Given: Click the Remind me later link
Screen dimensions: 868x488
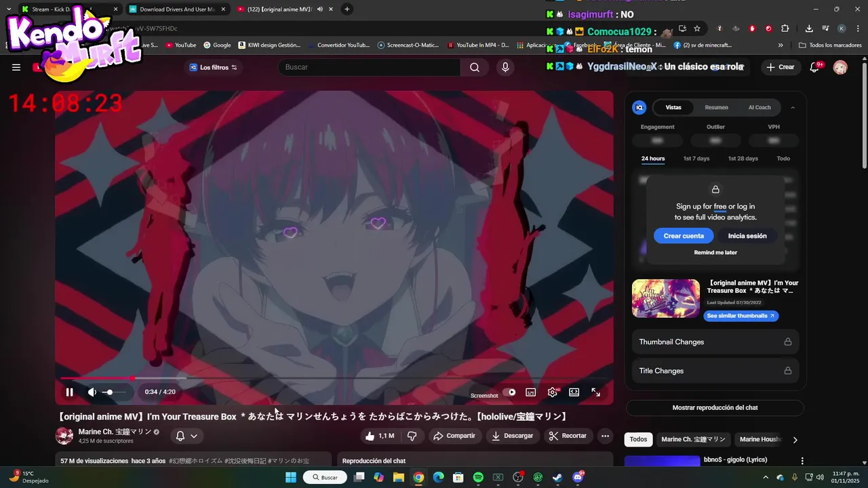Looking at the screenshot, I should [x=715, y=252].
